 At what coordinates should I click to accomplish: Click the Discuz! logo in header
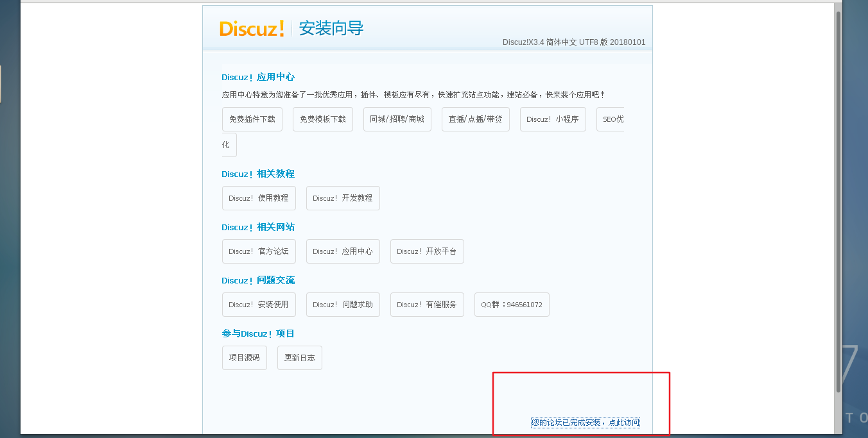coord(252,28)
